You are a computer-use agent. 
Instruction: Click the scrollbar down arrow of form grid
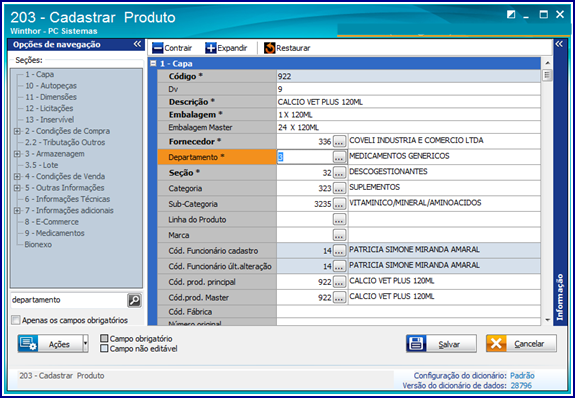547,320
